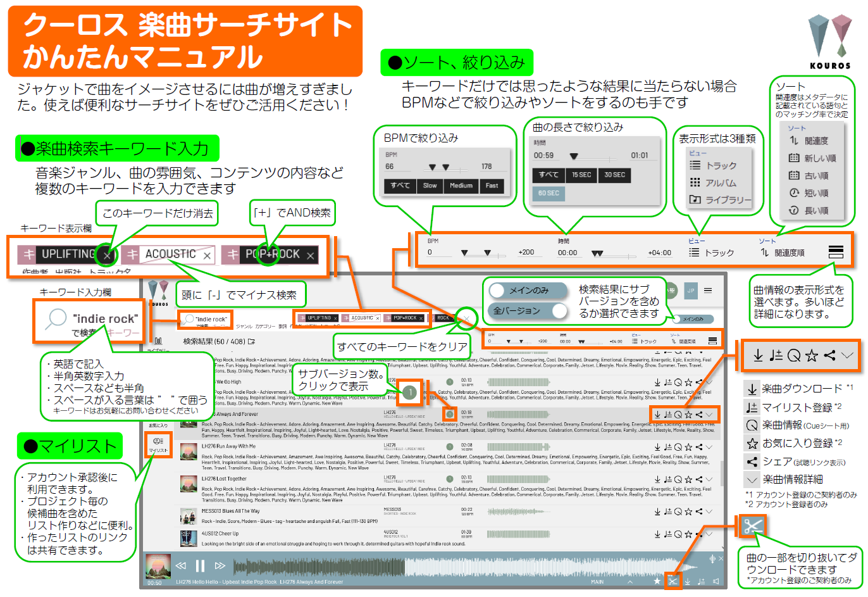Remove the ACOUSTIC keyword tag via its X
The image size is (868, 597).
click(x=207, y=256)
